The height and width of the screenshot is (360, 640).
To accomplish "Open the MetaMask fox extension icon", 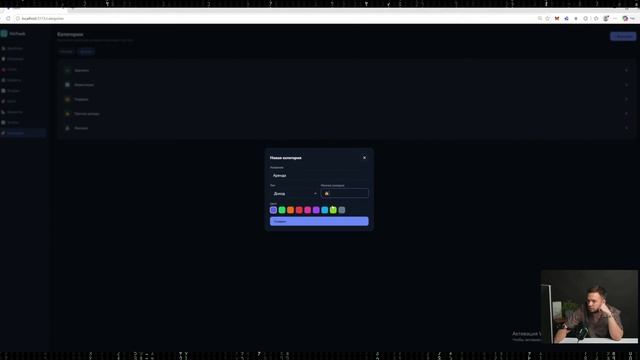I will 557,18.
